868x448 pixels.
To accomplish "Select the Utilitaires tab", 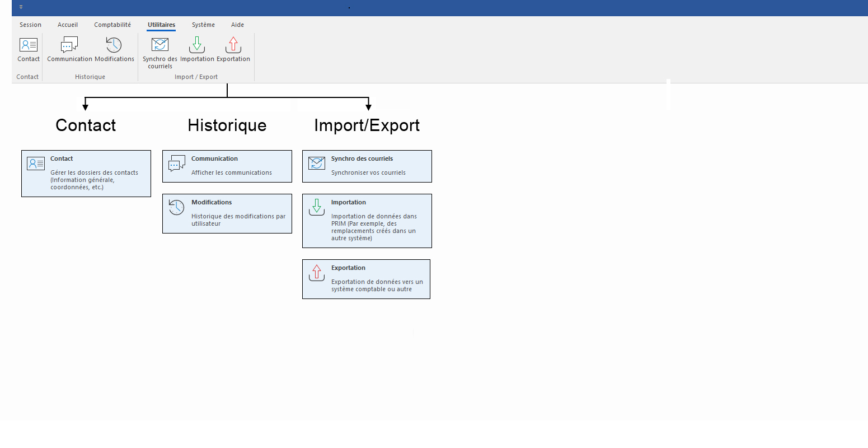I will 161,25.
